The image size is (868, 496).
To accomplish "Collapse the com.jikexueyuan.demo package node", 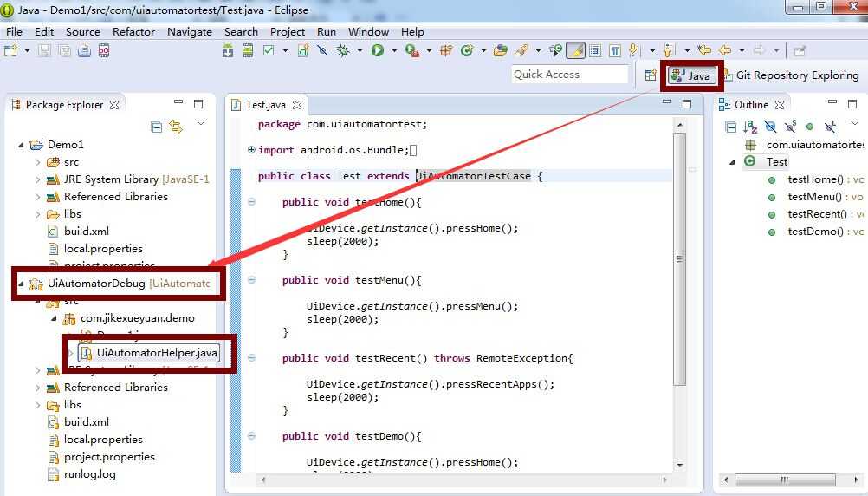I will click(x=55, y=318).
